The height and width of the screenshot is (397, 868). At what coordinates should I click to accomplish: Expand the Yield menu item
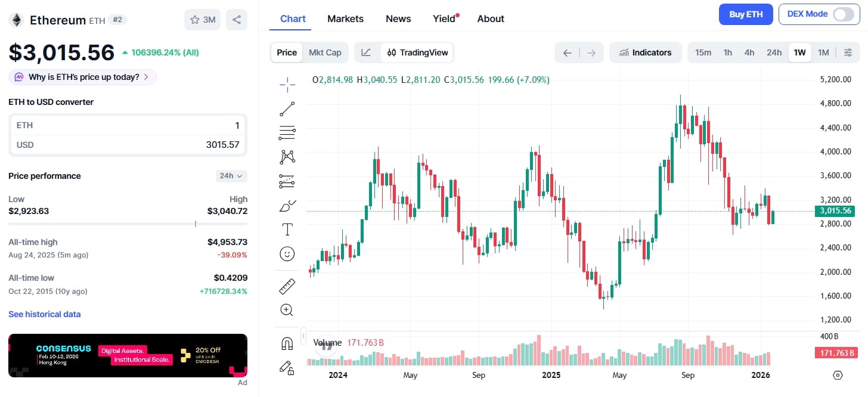click(x=444, y=18)
